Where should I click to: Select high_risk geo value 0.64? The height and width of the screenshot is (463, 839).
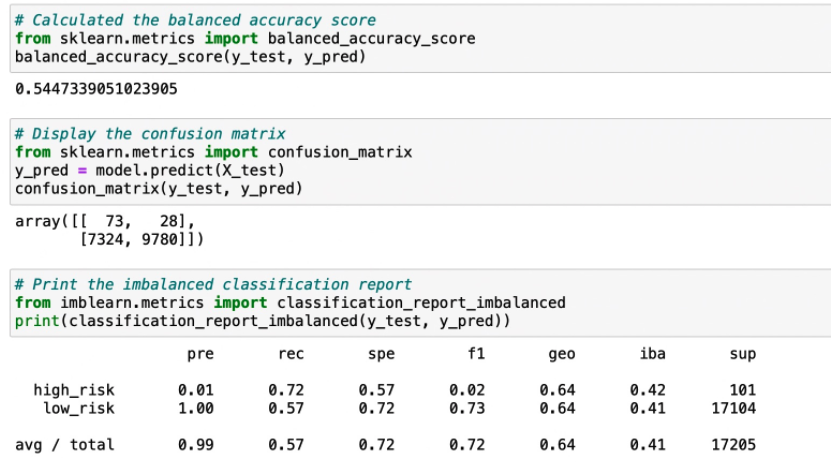coord(558,390)
